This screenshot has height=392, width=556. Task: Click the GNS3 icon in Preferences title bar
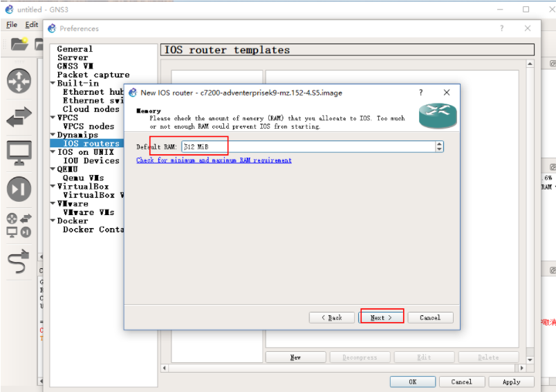(52, 28)
